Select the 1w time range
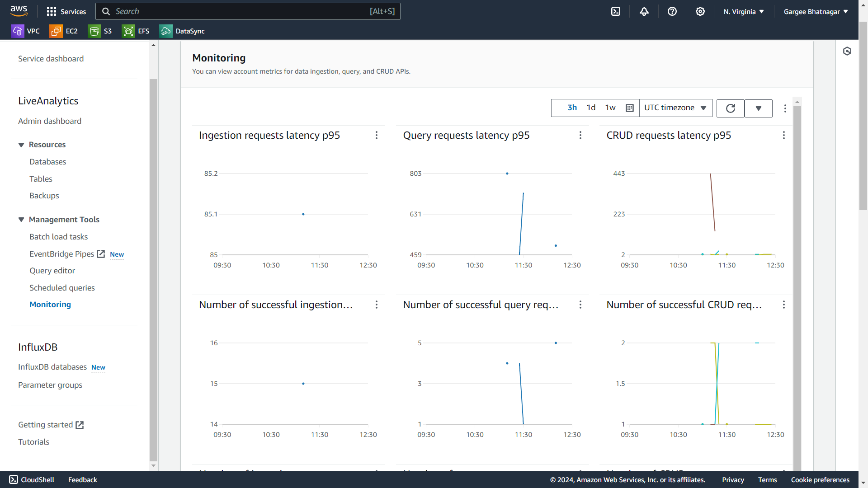The image size is (868, 488). tap(610, 108)
